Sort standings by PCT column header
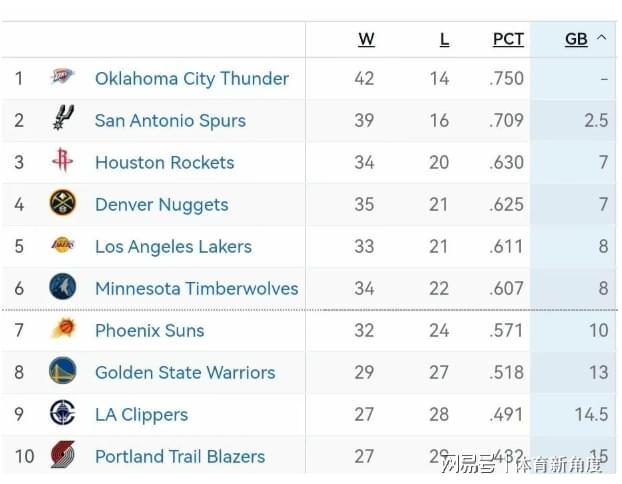The width and height of the screenshot is (622, 484). click(x=508, y=39)
